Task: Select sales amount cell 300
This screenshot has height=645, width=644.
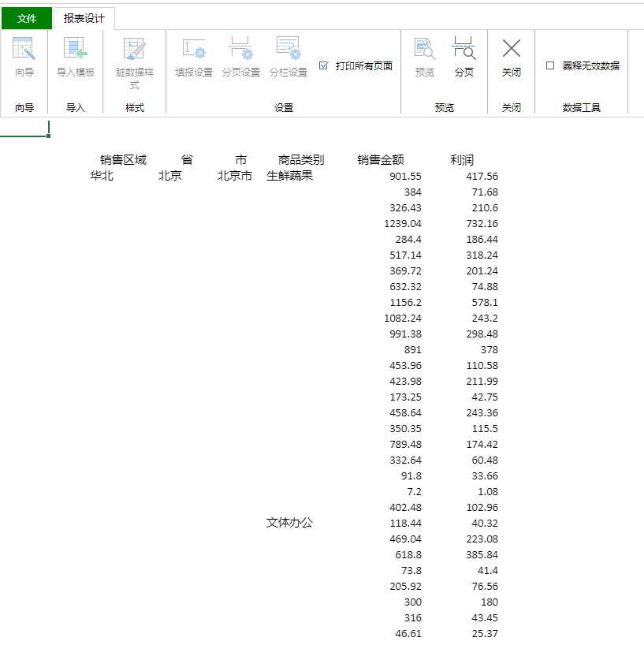Action: point(413,602)
